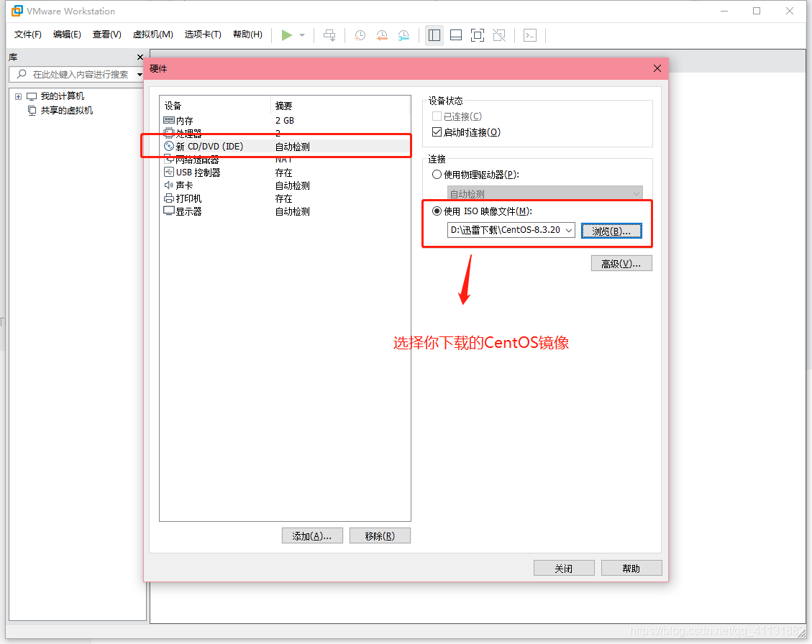Click the green power-on play button
The width and height of the screenshot is (812, 644).
(x=286, y=35)
